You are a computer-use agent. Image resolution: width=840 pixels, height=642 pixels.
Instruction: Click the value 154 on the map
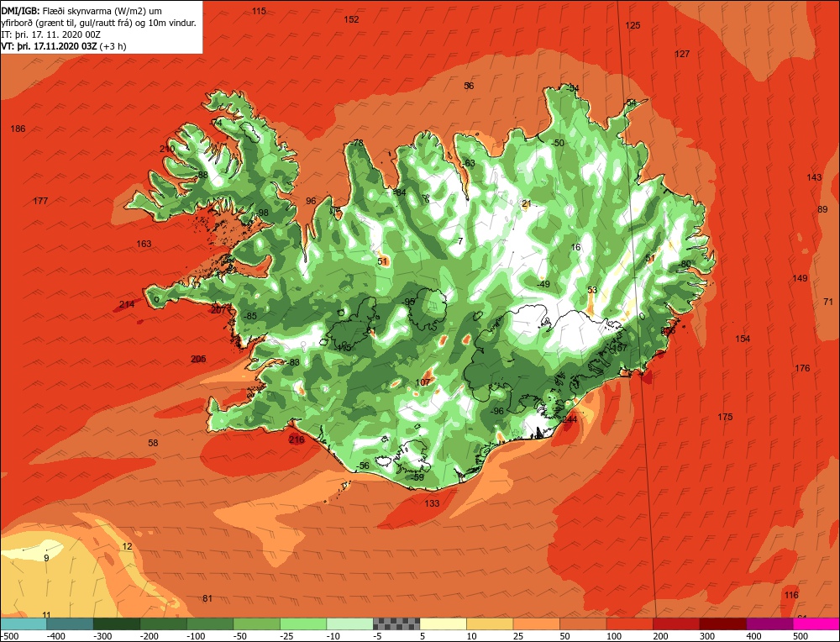click(743, 339)
